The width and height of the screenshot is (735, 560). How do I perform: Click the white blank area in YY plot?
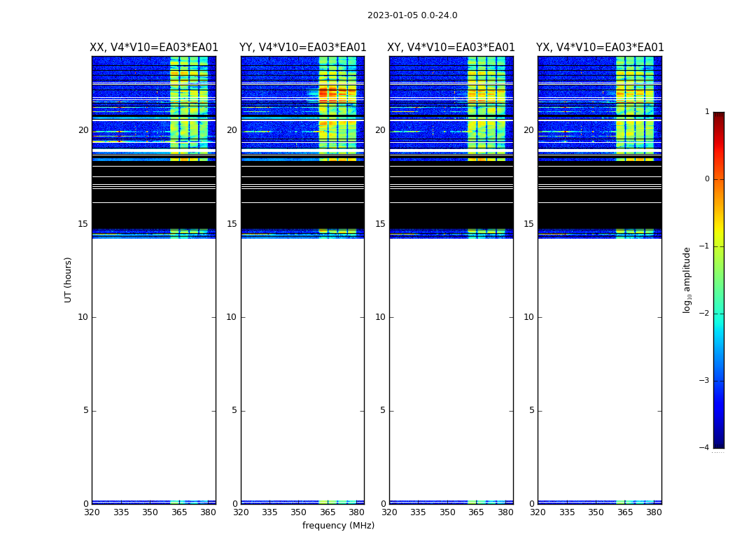tap(303, 370)
